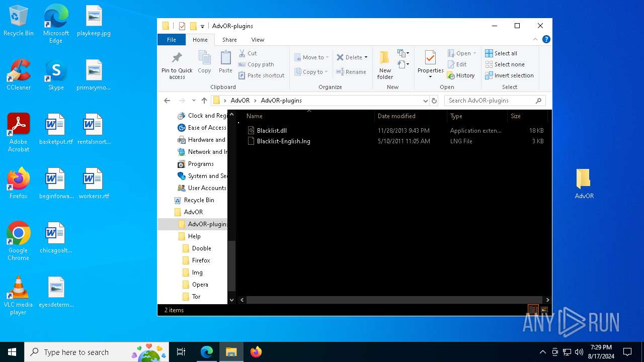Choose Copy path in Clipboard group
The width and height of the screenshot is (644, 362).
256,64
